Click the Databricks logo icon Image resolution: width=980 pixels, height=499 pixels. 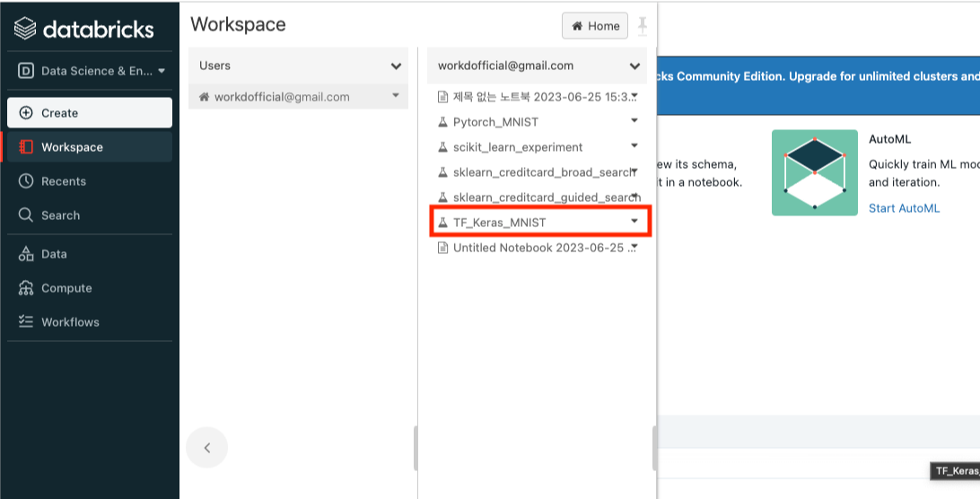(x=25, y=29)
